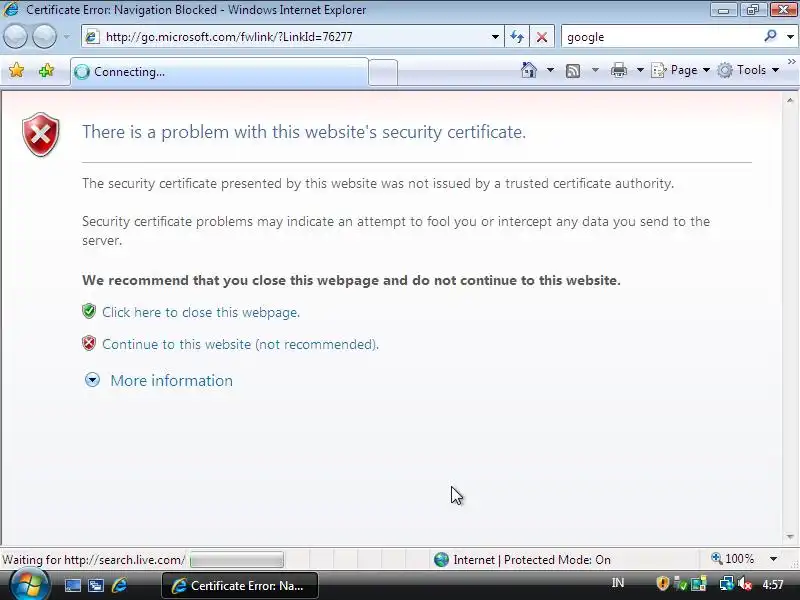Click the Print icon
The image size is (800, 600).
pos(618,70)
